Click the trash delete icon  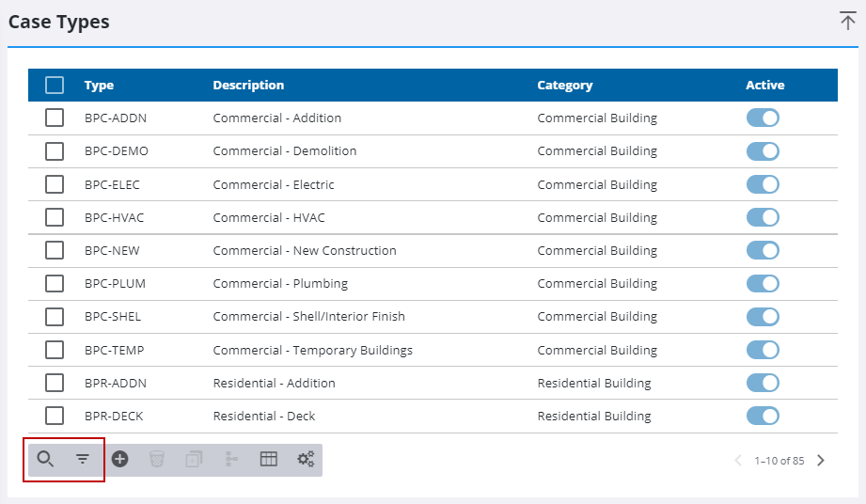click(157, 459)
